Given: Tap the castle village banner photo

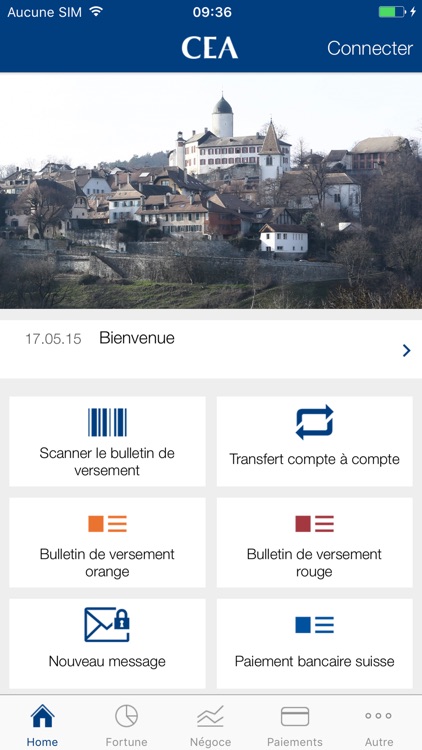Looking at the screenshot, I should [211, 190].
